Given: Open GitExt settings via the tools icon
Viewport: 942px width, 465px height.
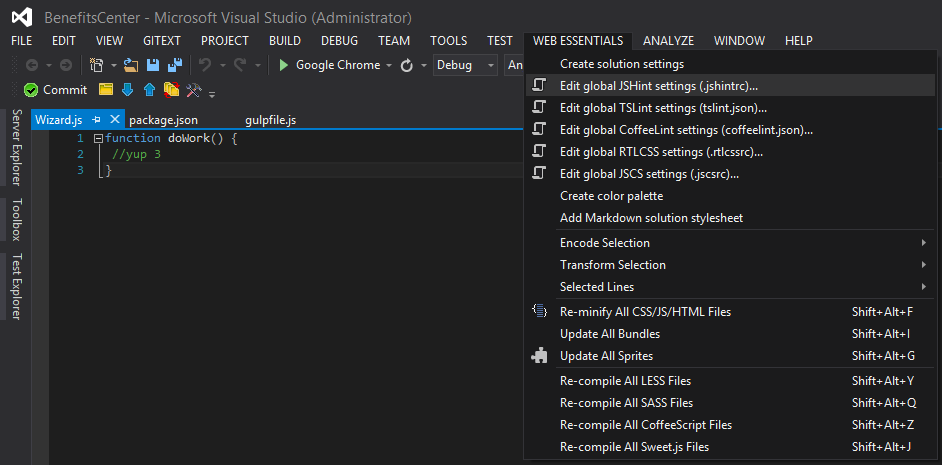Looking at the screenshot, I should 193,90.
